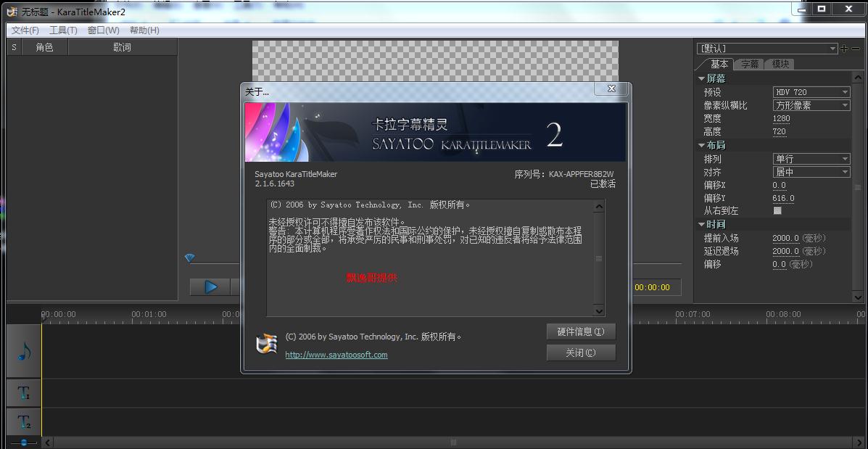The image size is (868, 449).
Task: Click the plus icon to add preset
Action: [x=843, y=49]
